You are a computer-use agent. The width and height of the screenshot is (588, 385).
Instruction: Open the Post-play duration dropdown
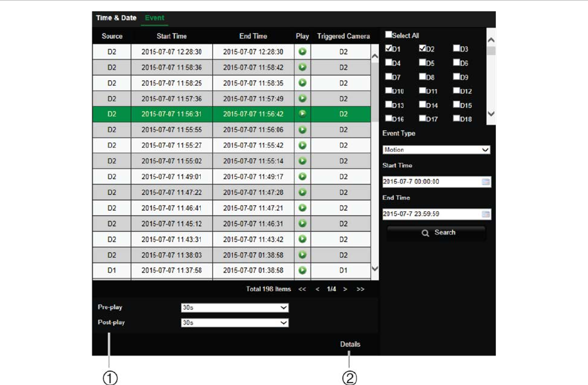(x=235, y=323)
